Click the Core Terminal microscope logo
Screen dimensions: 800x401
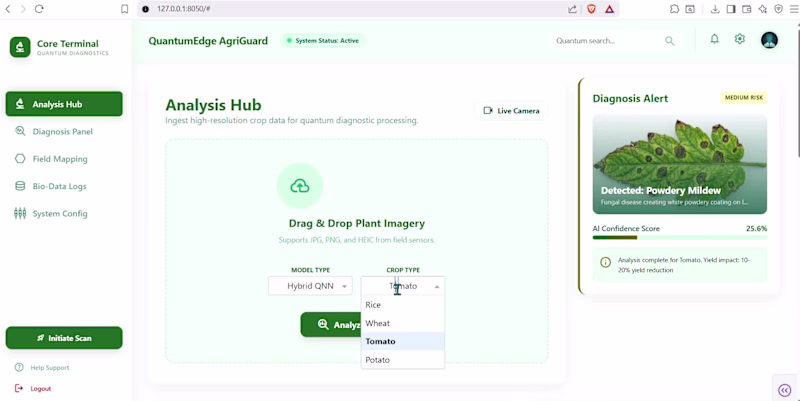coord(20,47)
